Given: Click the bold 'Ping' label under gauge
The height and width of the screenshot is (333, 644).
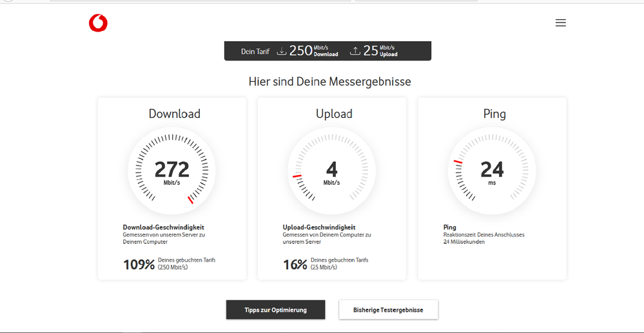Looking at the screenshot, I should click(x=450, y=227).
